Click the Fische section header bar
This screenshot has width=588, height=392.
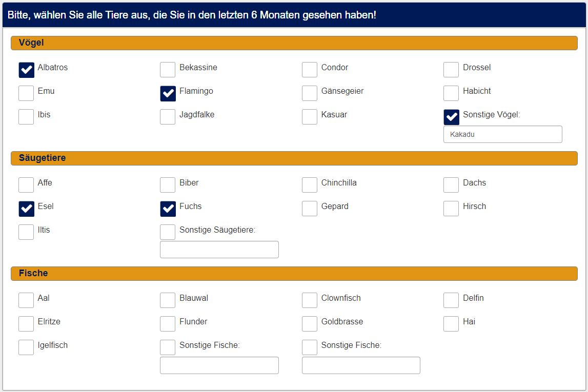pyautogui.click(x=294, y=274)
